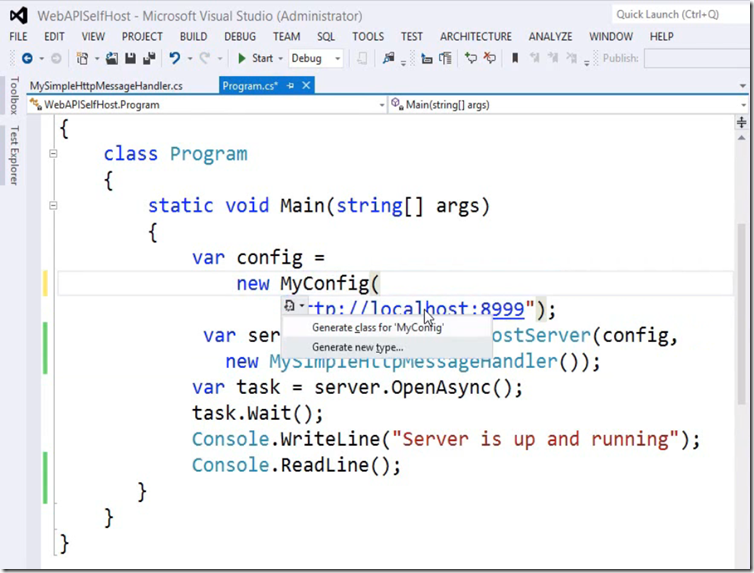Click the clear bookmarks toolbar icon
The image size is (754, 573).
click(572, 59)
